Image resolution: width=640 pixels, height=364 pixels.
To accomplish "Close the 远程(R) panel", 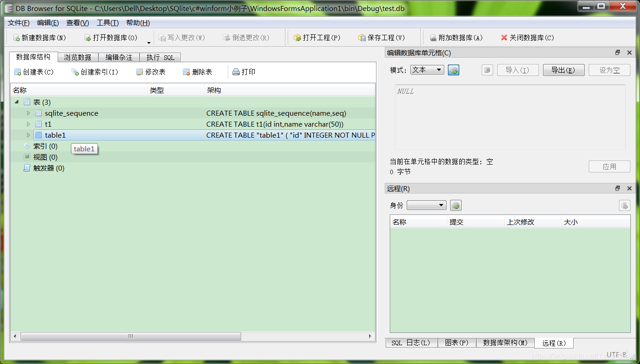I will coord(629,188).
